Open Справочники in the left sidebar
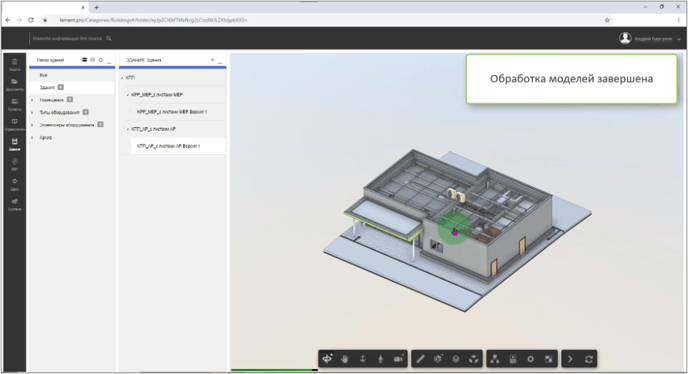Viewport: 688px width, 374px height. (14, 125)
